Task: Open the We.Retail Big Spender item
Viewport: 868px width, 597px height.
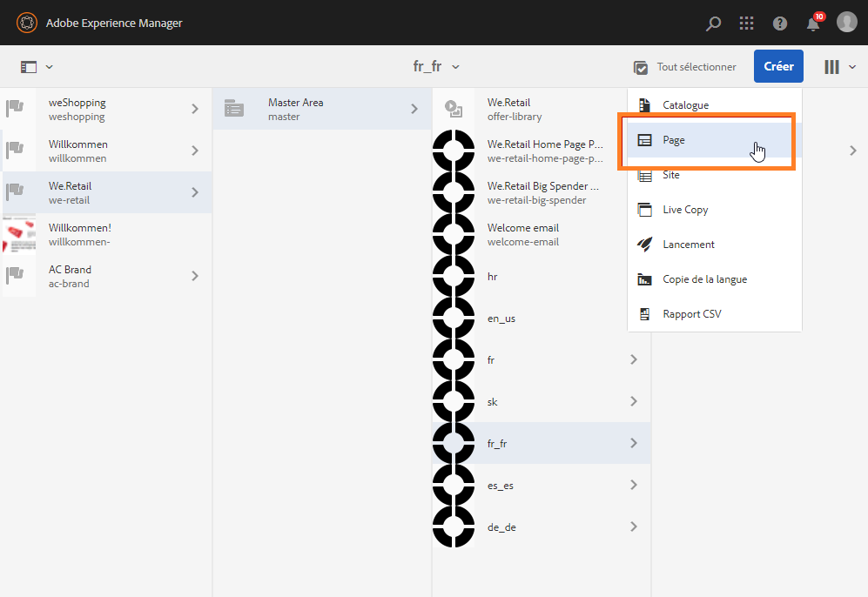Action: point(542,192)
